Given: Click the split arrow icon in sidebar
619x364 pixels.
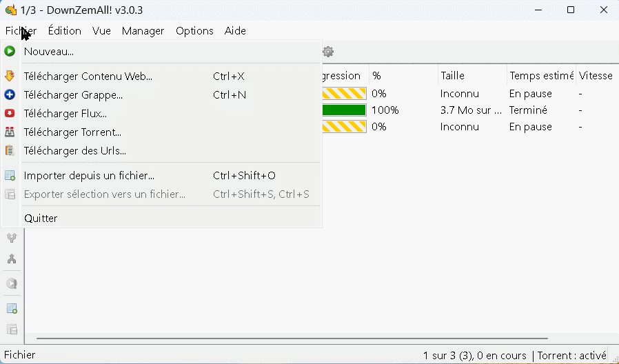Looking at the screenshot, I should [x=11, y=238].
